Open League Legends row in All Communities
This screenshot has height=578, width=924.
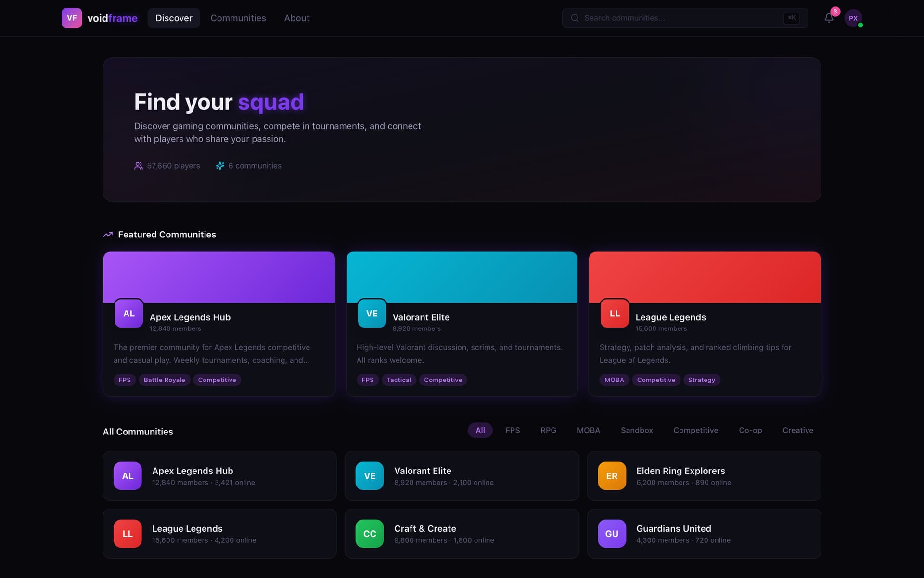(x=219, y=534)
